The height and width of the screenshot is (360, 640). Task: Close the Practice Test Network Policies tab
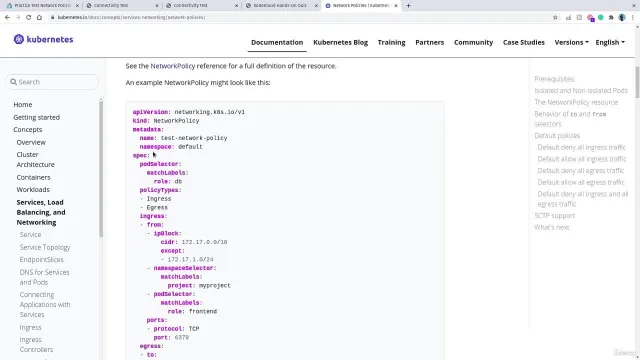click(x=77, y=6)
